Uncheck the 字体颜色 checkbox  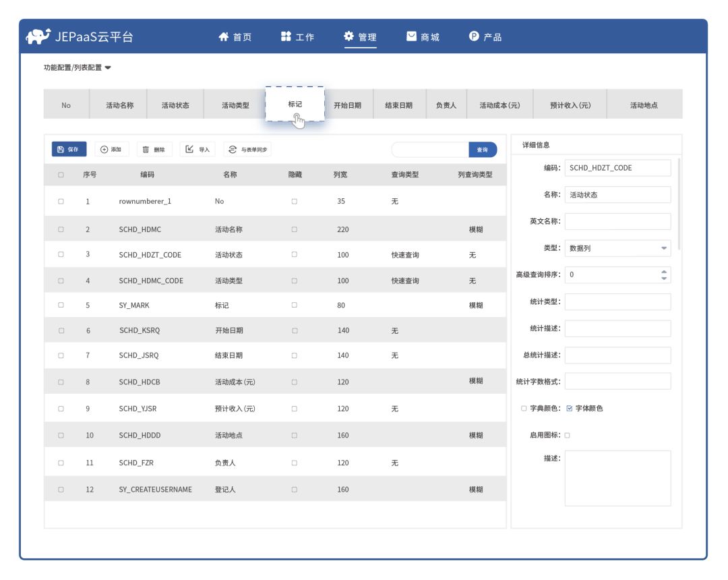(x=570, y=407)
